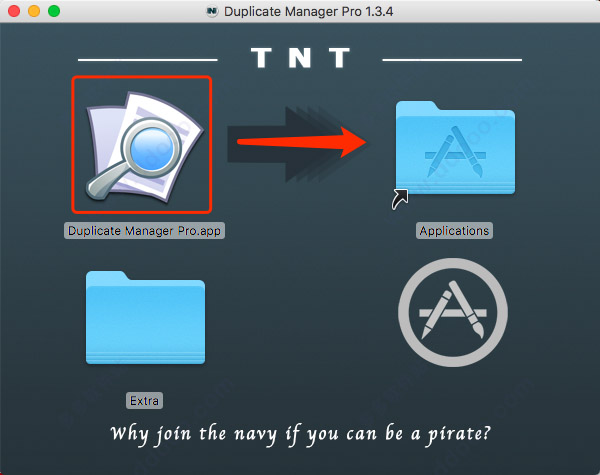Open the Extra folder icon
Viewport: 600px width, 475px height.
[x=145, y=318]
